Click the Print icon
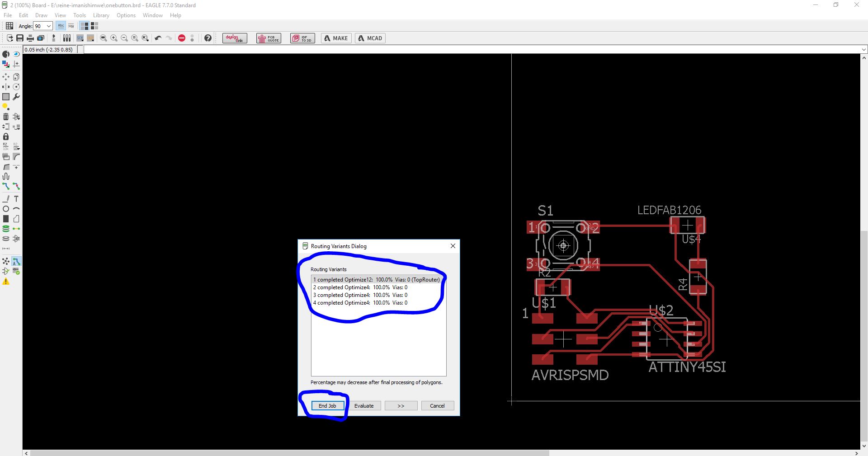 (x=30, y=38)
